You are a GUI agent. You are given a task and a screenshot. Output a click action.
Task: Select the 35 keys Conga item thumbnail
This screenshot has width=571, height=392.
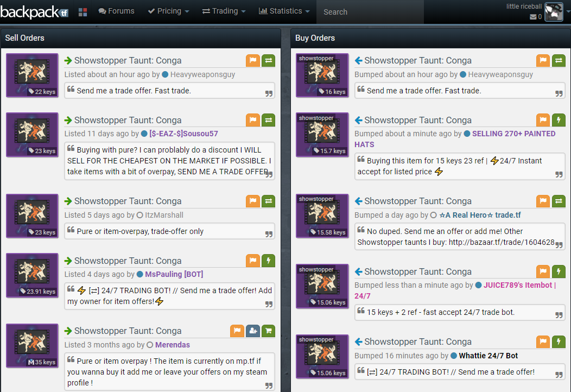tap(32, 345)
